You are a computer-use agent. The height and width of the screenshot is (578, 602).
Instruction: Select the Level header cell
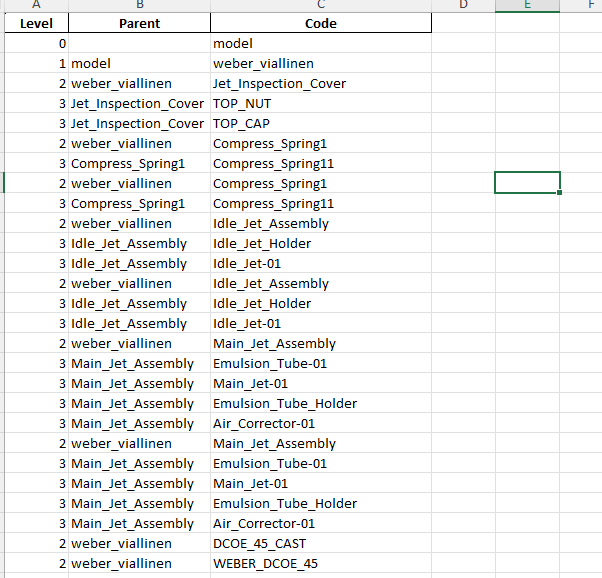[x=36, y=23]
